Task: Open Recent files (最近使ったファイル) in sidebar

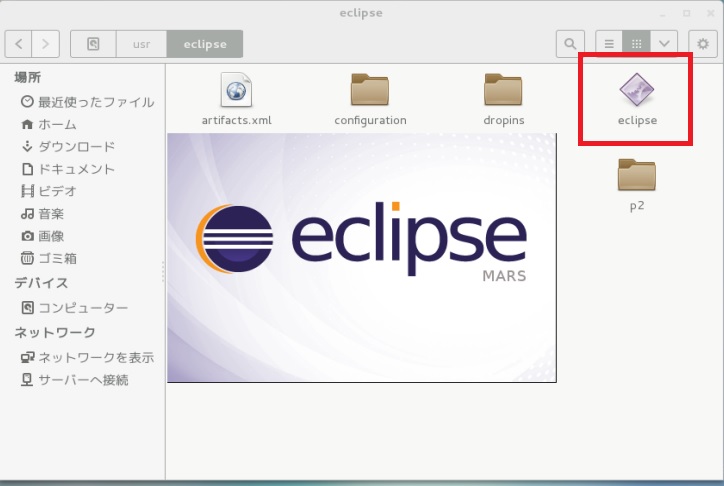Action: click(x=87, y=102)
